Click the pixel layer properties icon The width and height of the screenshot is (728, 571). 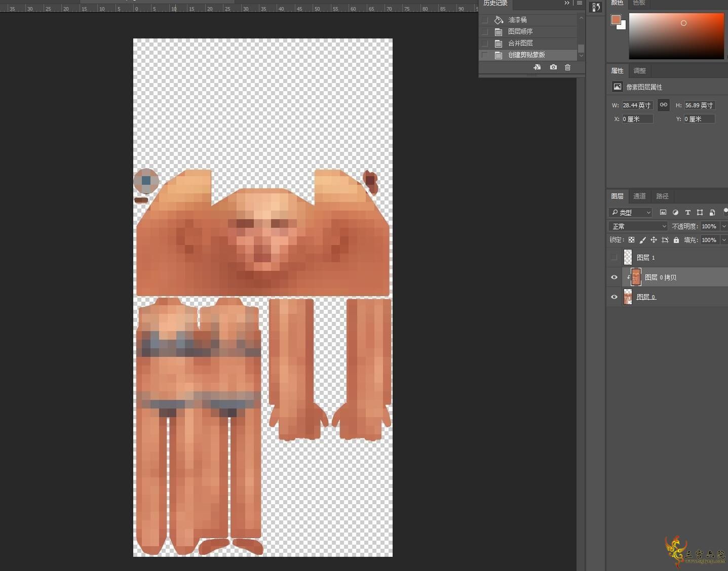pos(617,87)
